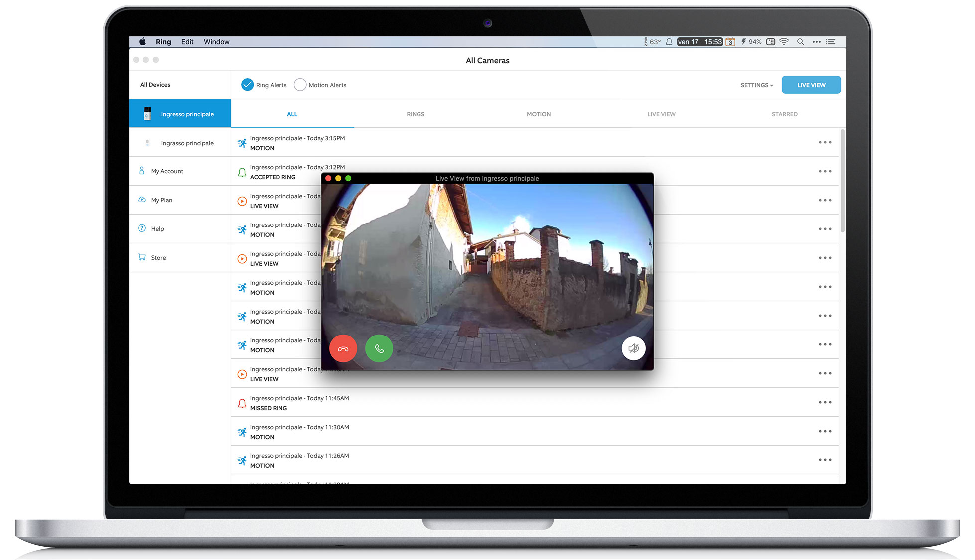Switch to the STARRED tab
The image size is (975, 560).
(x=784, y=114)
